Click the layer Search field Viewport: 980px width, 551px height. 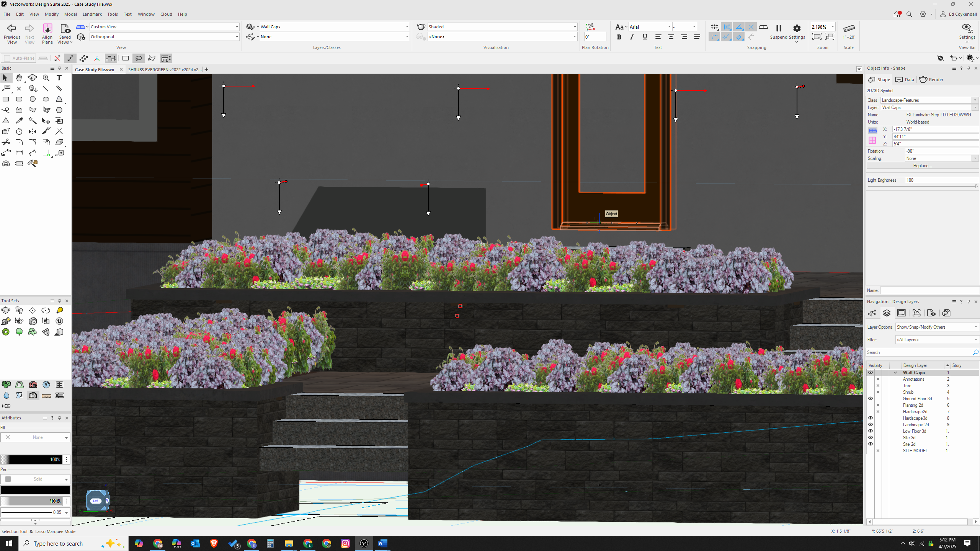(919, 352)
